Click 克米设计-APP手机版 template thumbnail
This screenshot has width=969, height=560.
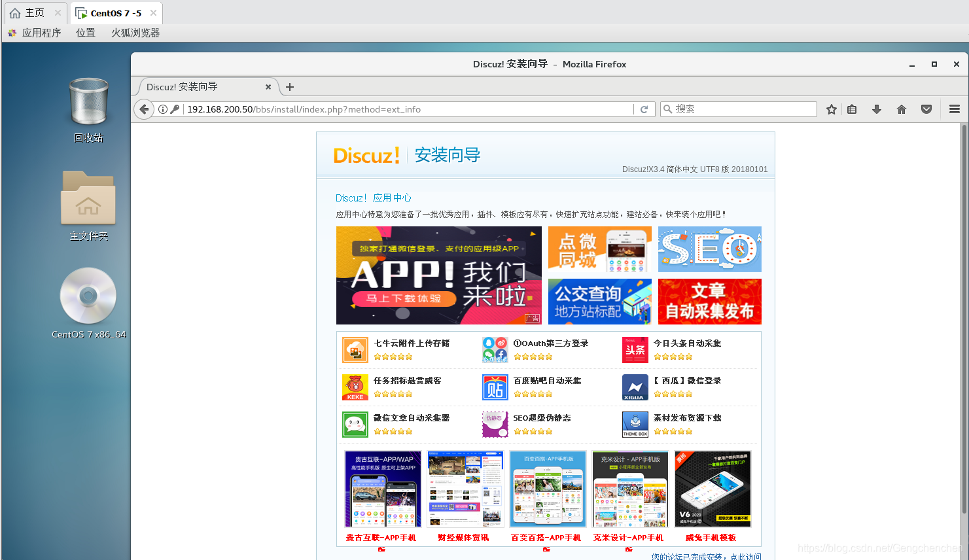(630, 489)
